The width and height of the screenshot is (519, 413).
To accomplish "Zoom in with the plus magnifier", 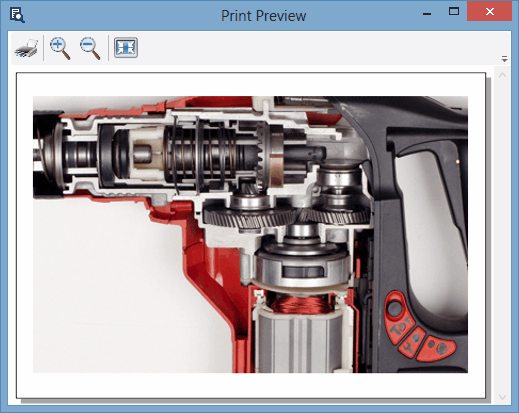I will (60, 48).
